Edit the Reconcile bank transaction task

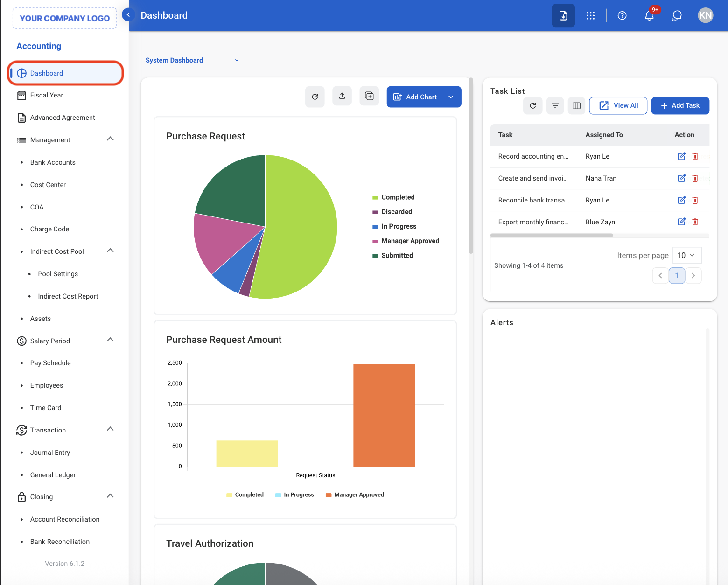click(682, 200)
